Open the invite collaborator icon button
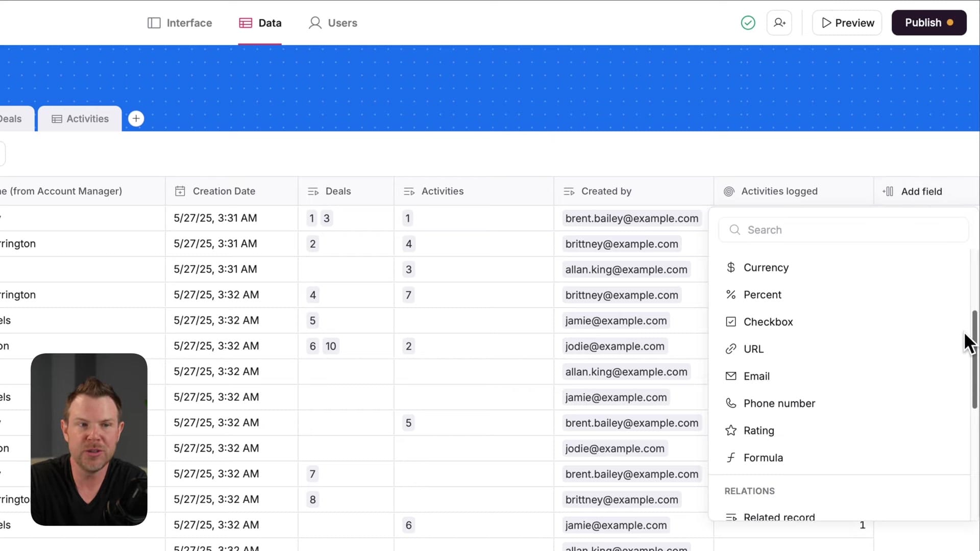Image resolution: width=980 pixels, height=551 pixels. [x=779, y=23]
